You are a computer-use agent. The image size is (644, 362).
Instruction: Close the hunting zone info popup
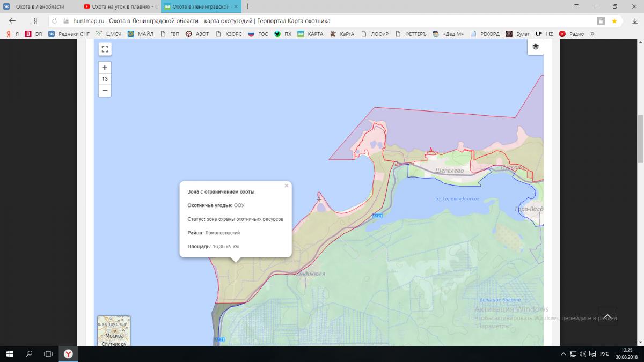[x=287, y=186]
